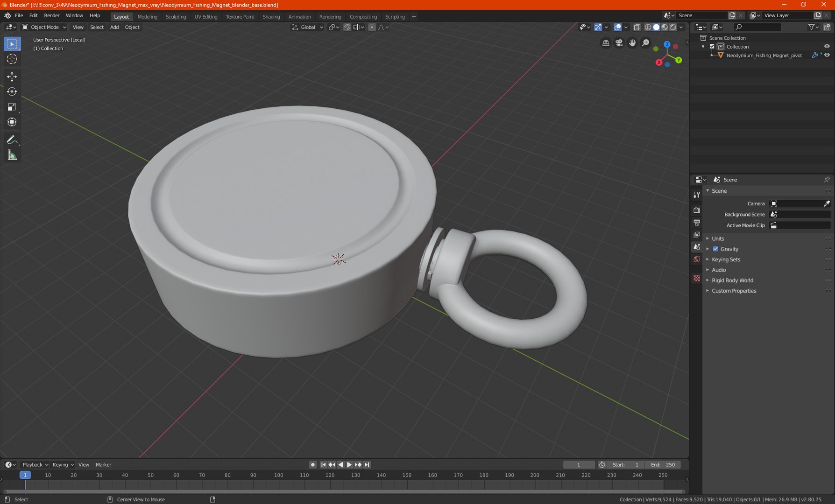Click the Z axis on the navigation gizmo
The width and height of the screenshot is (835, 504).
coord(667,44)
